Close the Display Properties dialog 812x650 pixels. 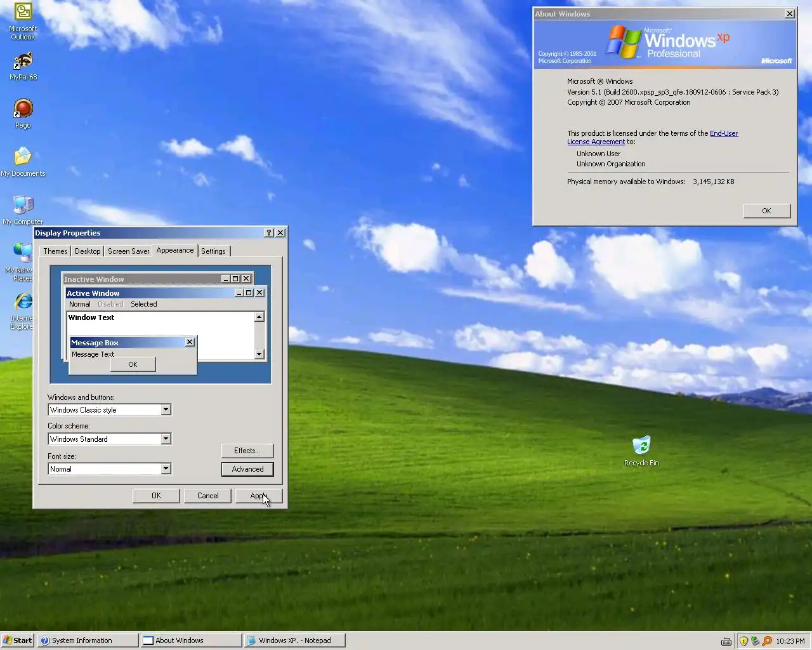[280, 233]
